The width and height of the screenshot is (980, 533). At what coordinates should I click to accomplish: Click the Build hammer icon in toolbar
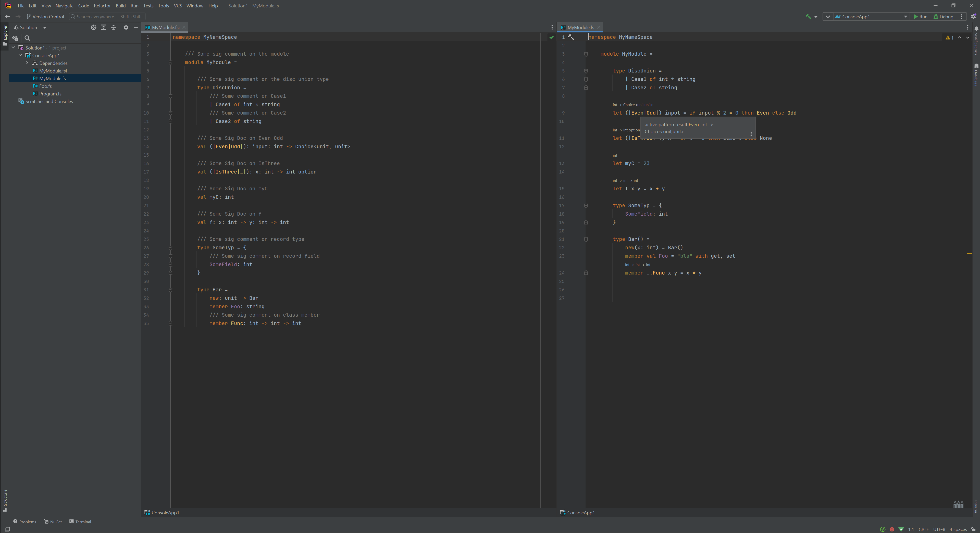(808, 16)
